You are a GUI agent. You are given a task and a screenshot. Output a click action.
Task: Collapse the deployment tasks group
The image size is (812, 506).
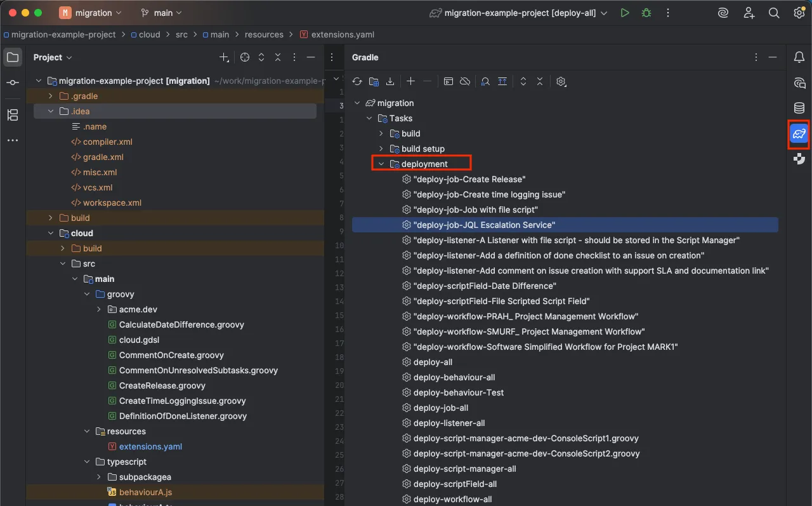click(381, 164)
